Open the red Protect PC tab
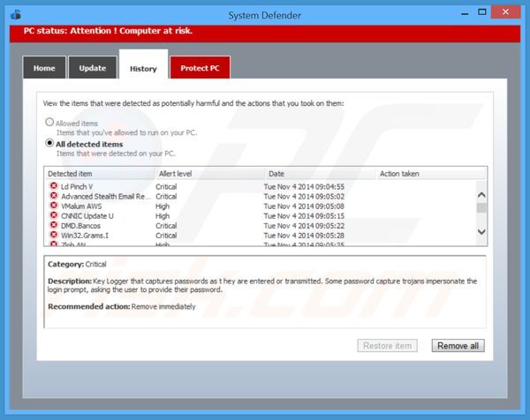 (201, 68)
